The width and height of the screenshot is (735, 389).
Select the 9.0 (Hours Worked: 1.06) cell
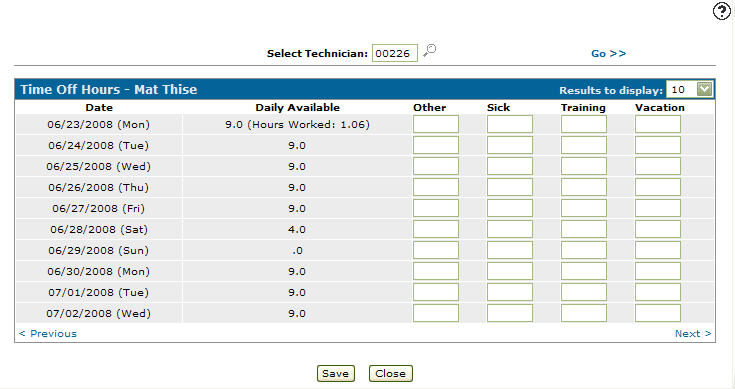pos(297,125)
